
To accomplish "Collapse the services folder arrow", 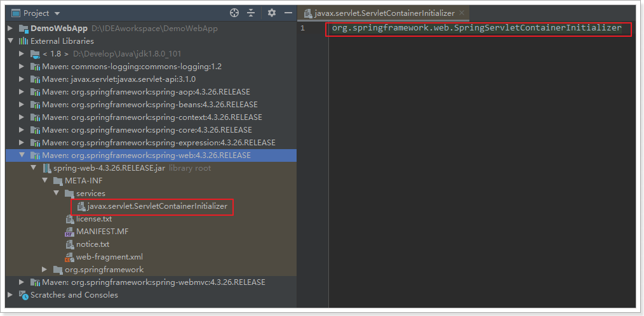I will click(x=57, y=194).
